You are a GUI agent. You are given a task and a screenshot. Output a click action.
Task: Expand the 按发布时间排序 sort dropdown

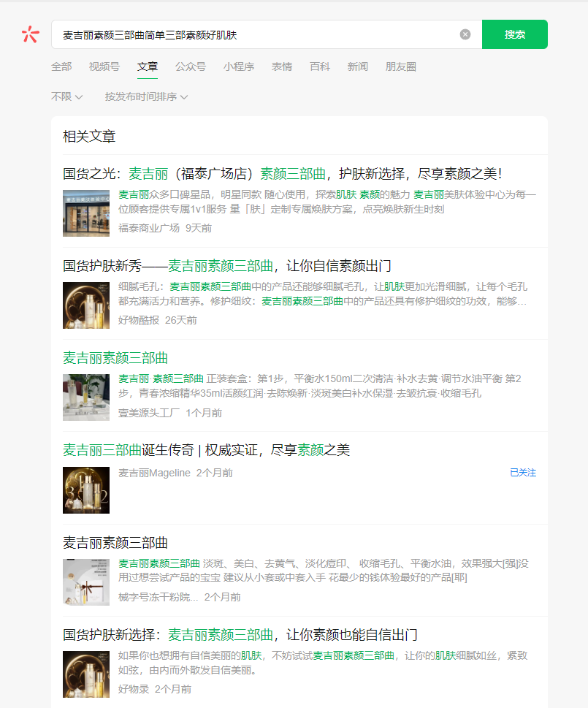click(146, 96)
